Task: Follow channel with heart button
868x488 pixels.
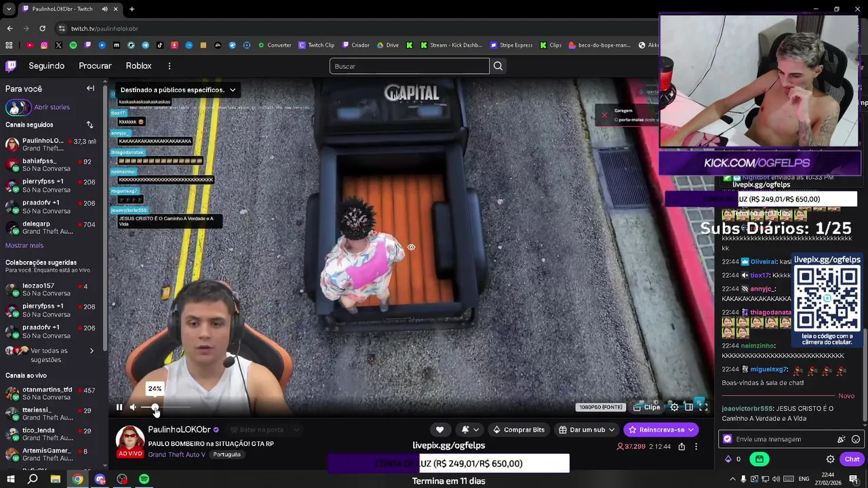Action: 439,430
